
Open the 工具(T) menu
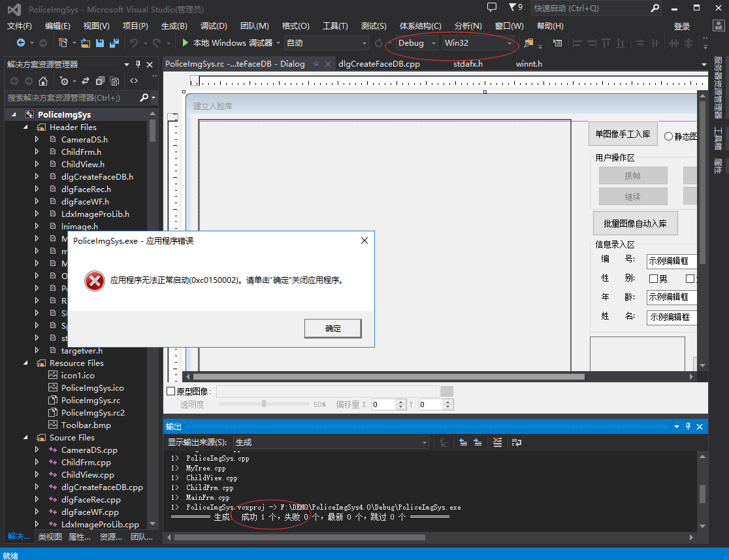335,26
